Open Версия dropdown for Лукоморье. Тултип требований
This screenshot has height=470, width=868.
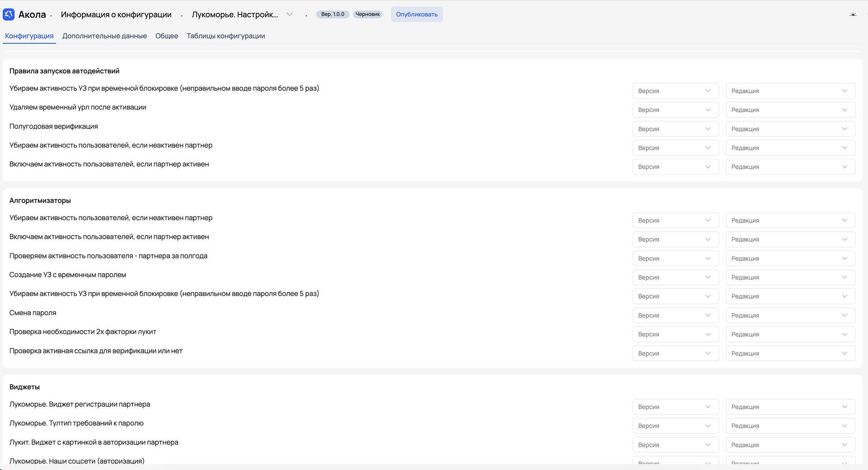[x=675, y=426]
